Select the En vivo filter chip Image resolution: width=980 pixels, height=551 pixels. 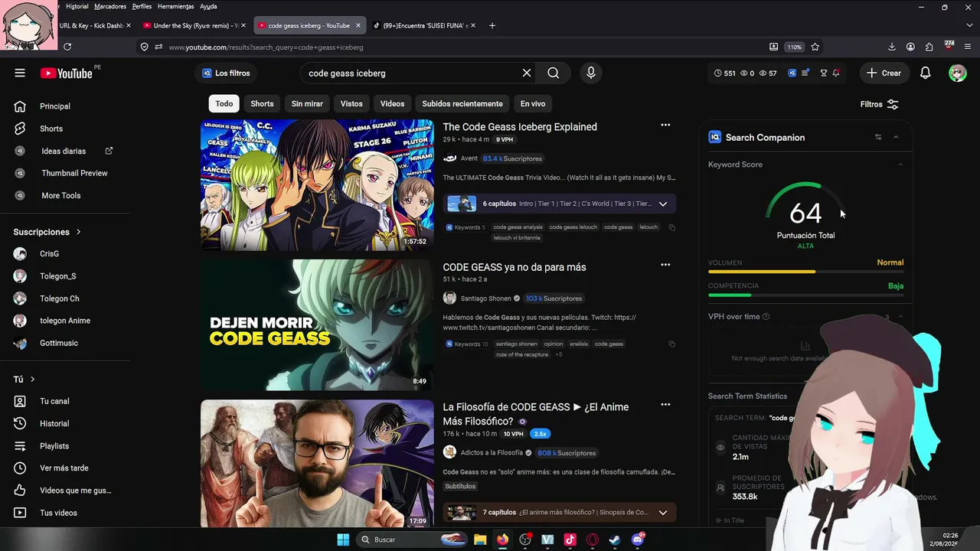[533, 104]
